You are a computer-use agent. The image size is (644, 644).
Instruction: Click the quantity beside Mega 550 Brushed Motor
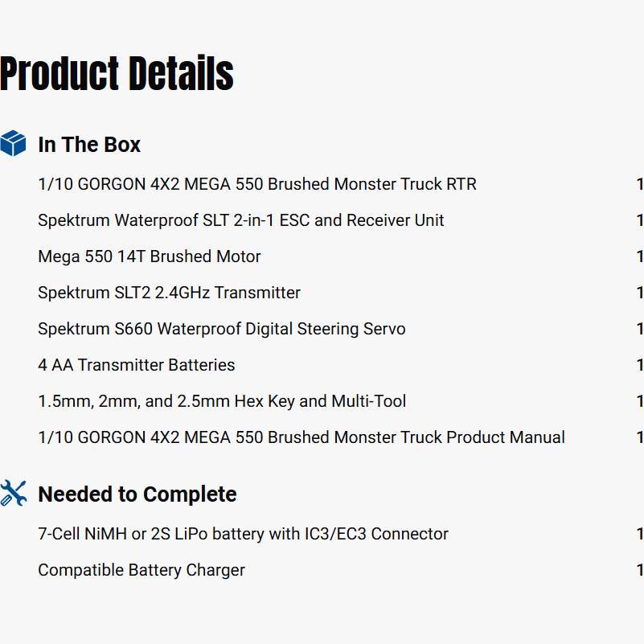(639, 256)
